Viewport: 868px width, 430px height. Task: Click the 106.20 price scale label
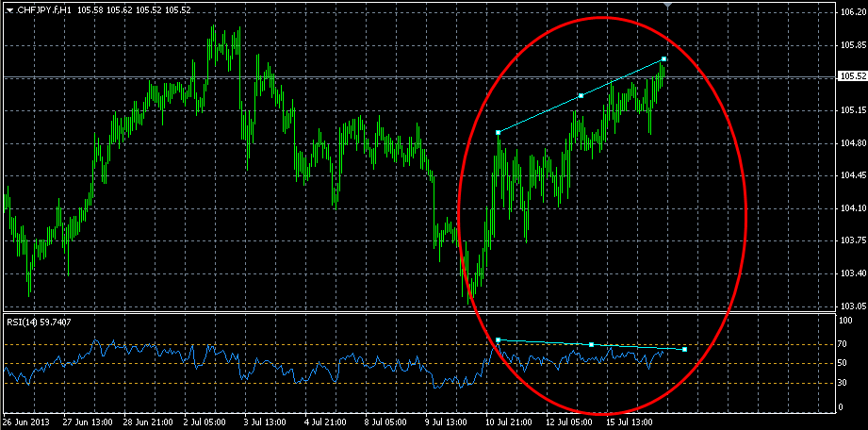pyautogui.click(x=853, y=14)
